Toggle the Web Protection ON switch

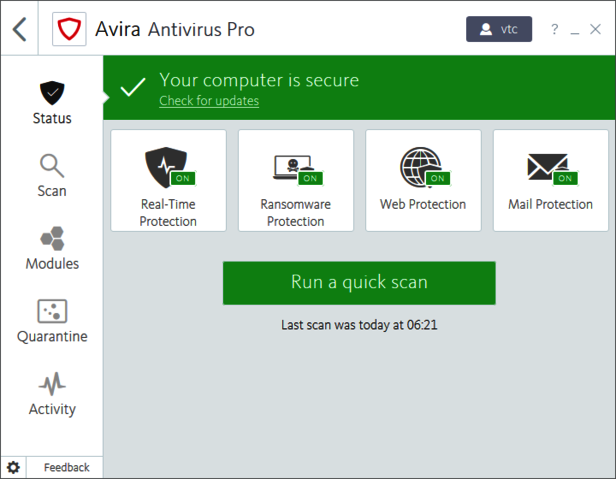pos(437,178)
